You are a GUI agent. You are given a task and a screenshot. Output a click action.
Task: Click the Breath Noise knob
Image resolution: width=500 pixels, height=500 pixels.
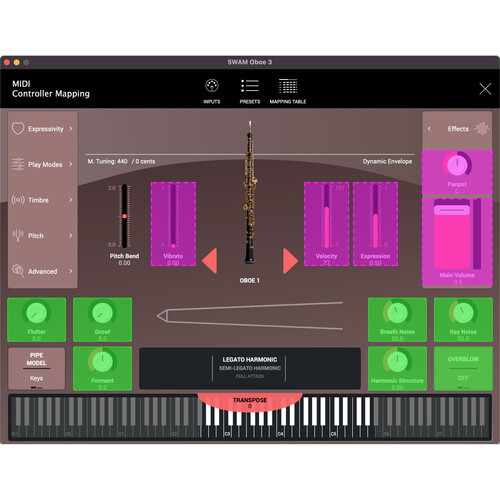[397, 313]
